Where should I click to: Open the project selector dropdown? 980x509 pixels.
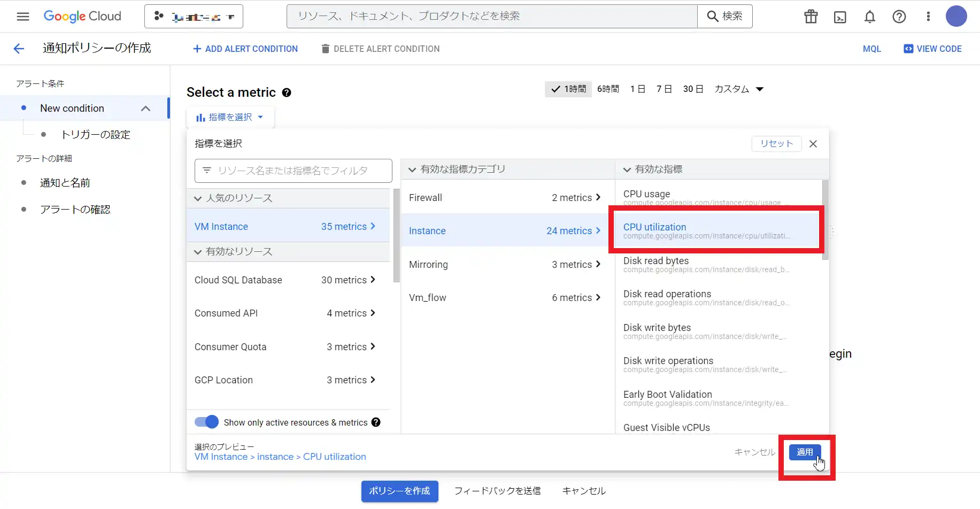coord(194,17)
